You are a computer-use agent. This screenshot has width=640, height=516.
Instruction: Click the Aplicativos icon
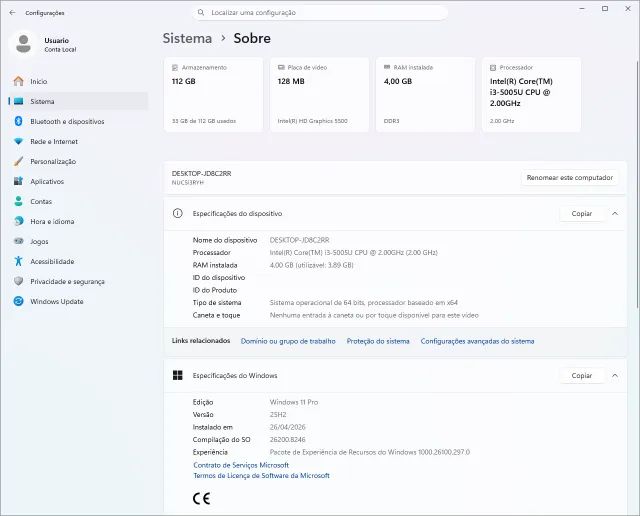[x=18, y=181]
